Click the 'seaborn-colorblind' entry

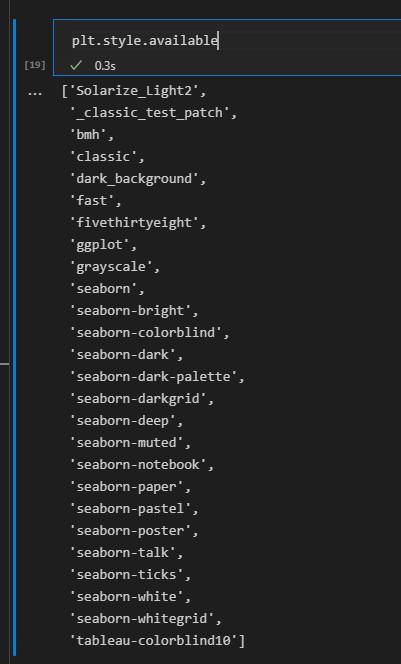click(149, 333)
